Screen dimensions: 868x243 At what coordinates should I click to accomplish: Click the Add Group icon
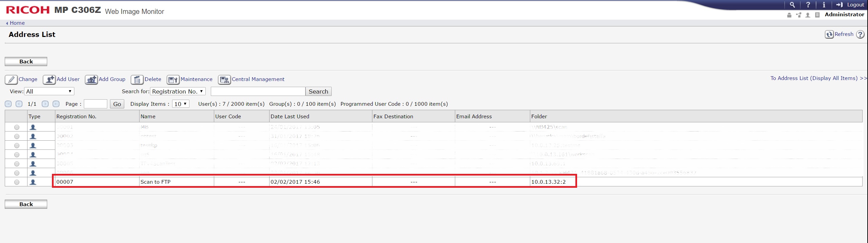[91, 80]
